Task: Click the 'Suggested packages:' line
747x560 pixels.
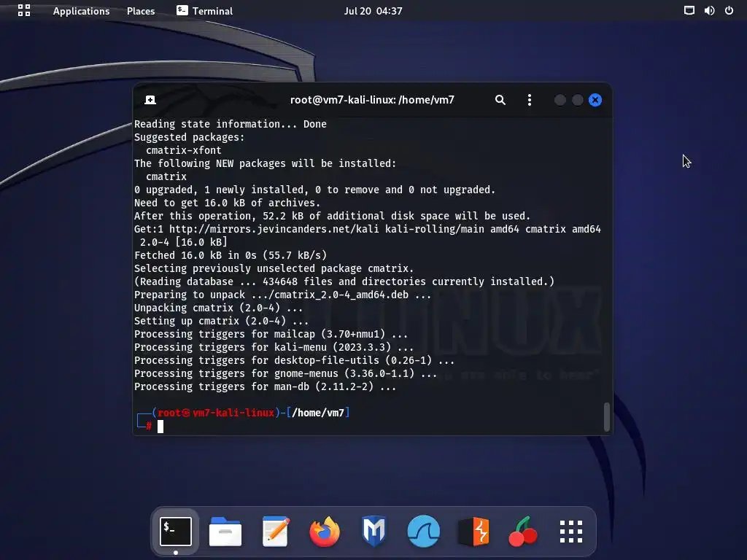Action: click(x=189, y=137)
